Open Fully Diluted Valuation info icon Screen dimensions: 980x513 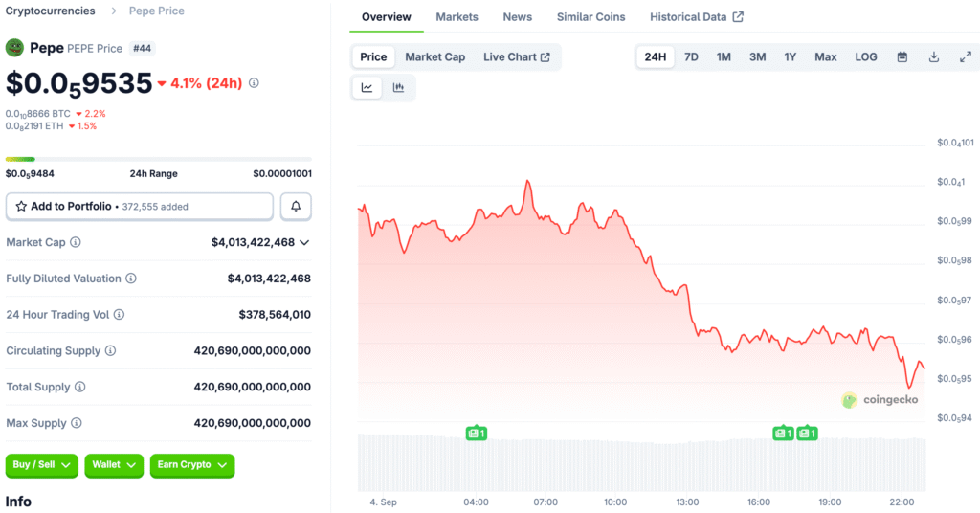(x=131, y=279)
